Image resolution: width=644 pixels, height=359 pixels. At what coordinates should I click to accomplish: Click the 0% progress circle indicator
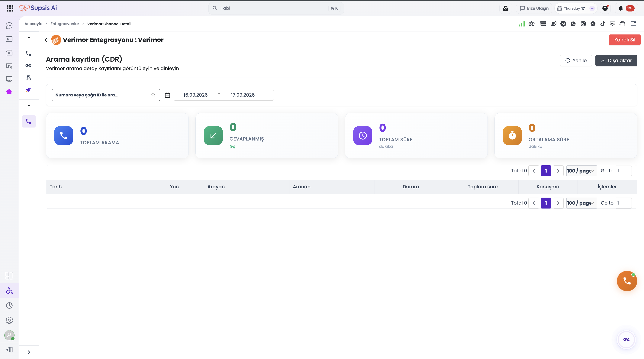(x=626, y=339)
